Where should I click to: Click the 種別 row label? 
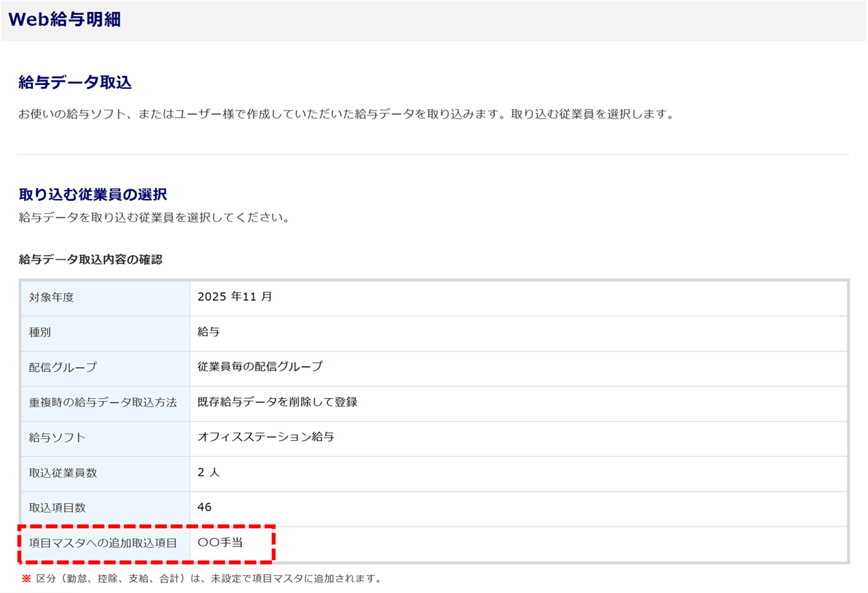coord(40,333)
